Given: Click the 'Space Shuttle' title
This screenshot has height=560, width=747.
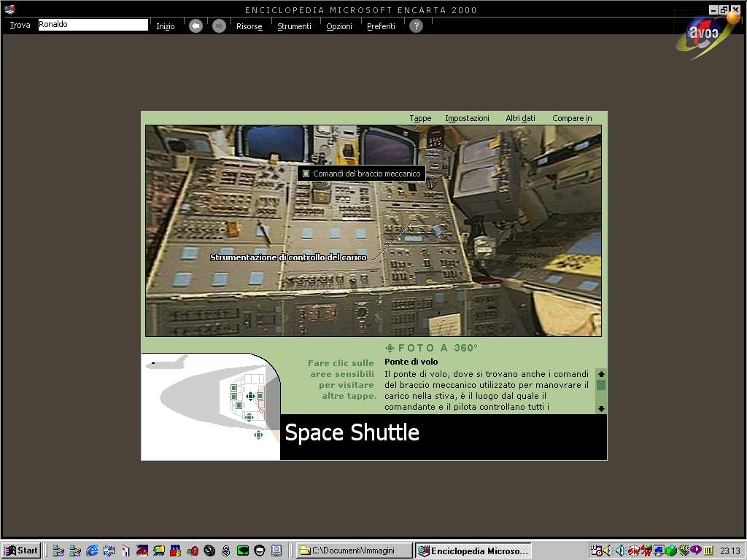Looking at the screenshot, I should coord(352,433).
